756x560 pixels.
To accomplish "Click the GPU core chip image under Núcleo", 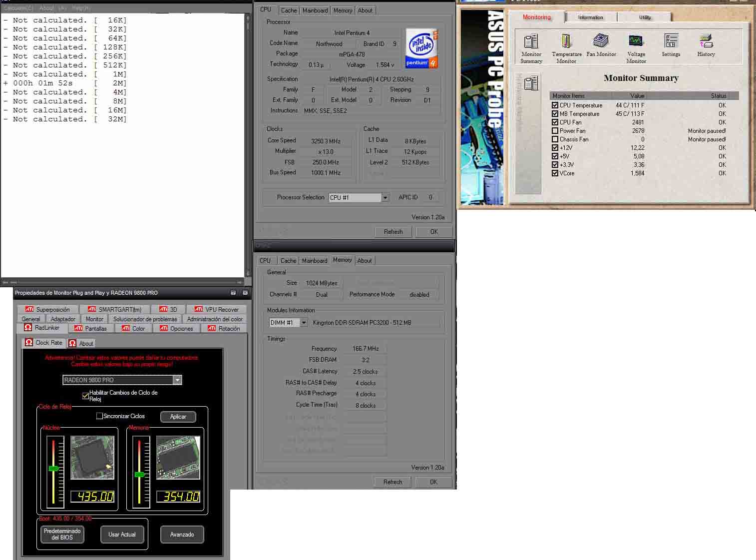I will (x=92, y=457).
